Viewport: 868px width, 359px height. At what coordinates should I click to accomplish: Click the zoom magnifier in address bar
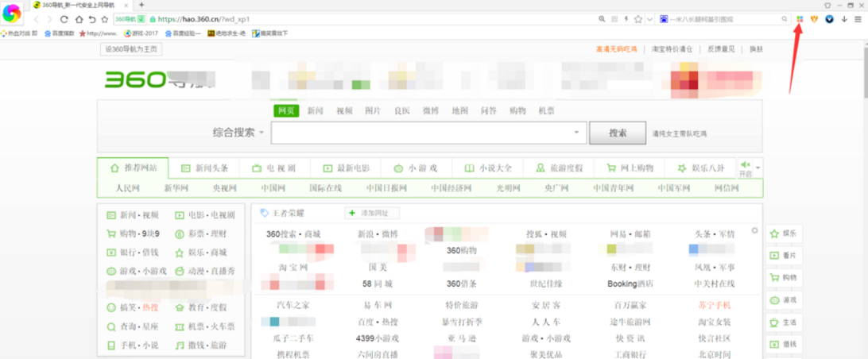coord(602,19)
